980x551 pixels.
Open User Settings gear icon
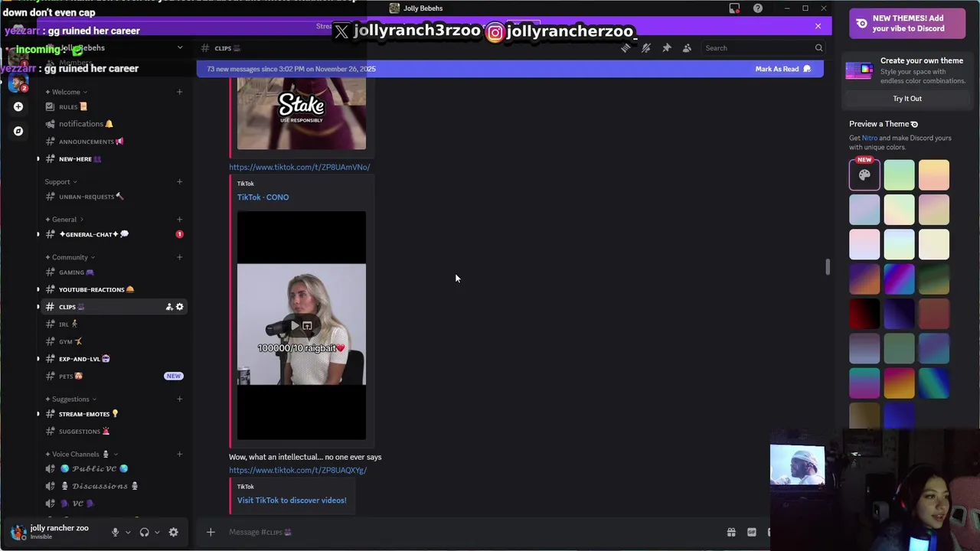[174, 532]
